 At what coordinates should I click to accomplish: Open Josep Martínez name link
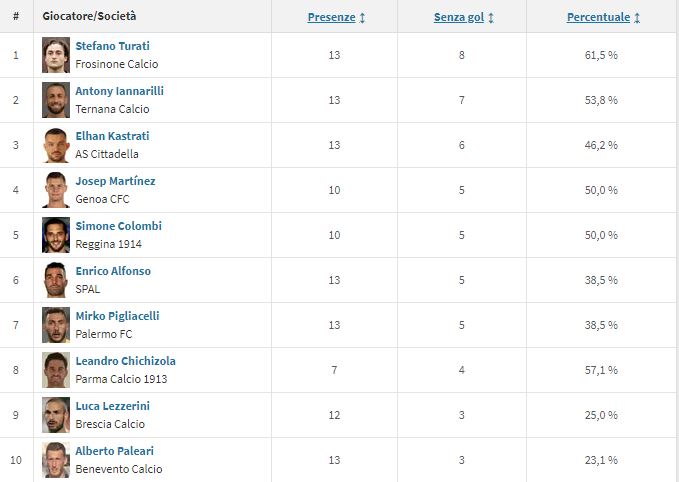pos(115,181)
